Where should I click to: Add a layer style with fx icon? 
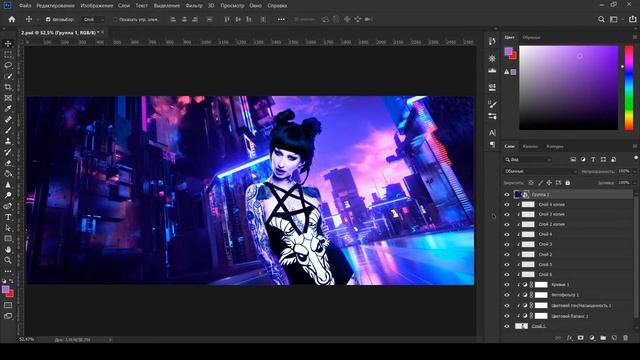(569, 338)
